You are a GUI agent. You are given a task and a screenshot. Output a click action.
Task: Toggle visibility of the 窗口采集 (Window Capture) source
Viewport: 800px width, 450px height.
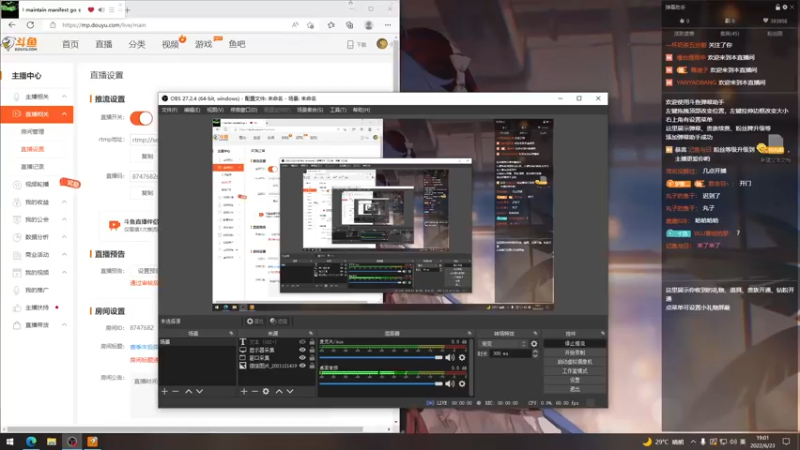click(x=302, y=358)
